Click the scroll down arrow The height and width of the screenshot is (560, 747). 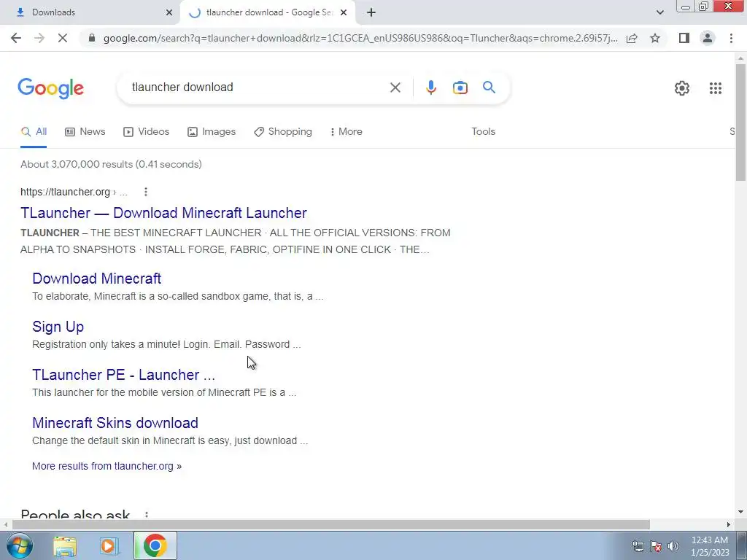(740, 512)
